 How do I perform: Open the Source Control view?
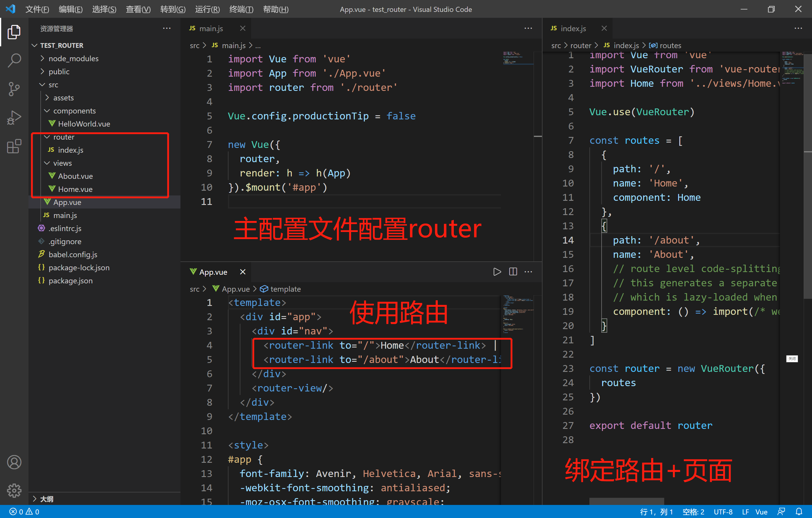pyautogui.click(x=14, y=89)
